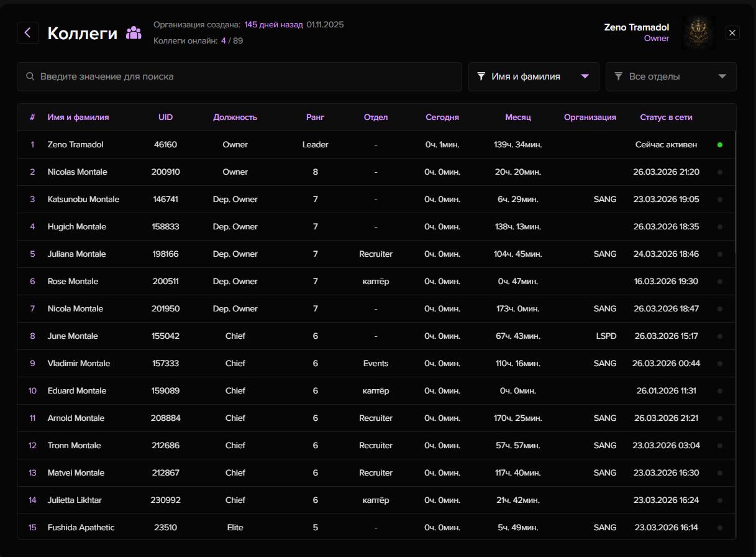Click the colleagues group icon
Image resolution: width=756 pixels, height=557 pixels.
pyautogui.click(x=134, y=33)
